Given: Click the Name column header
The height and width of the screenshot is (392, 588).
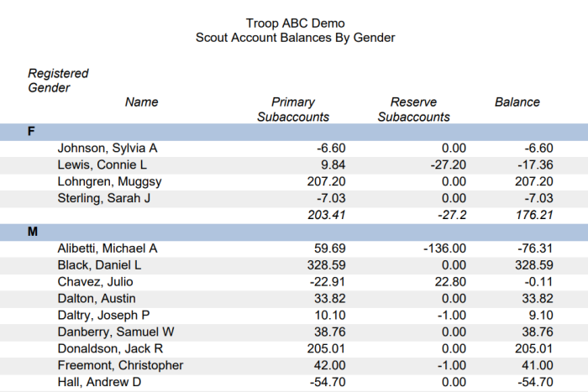Looking at the screenshot, I should click(141, 102).
